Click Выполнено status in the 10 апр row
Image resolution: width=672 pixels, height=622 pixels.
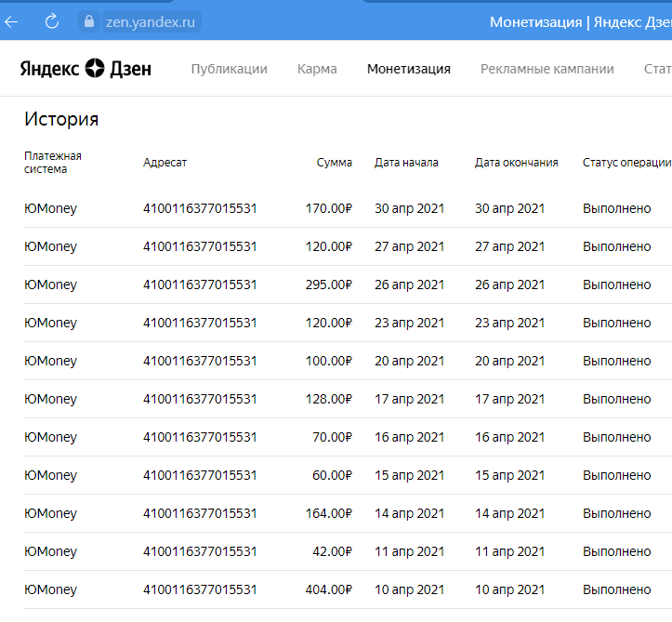pyautogui.click(x=617, y=590)
